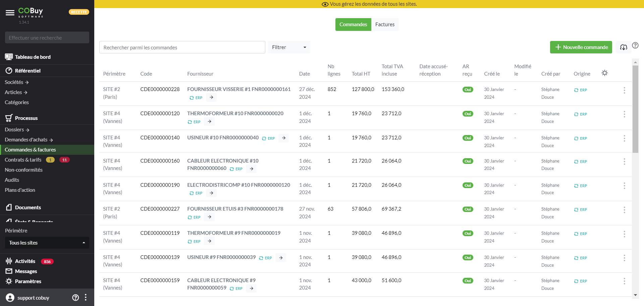Open the Paramètres gear in sidebar

point(9,281)
